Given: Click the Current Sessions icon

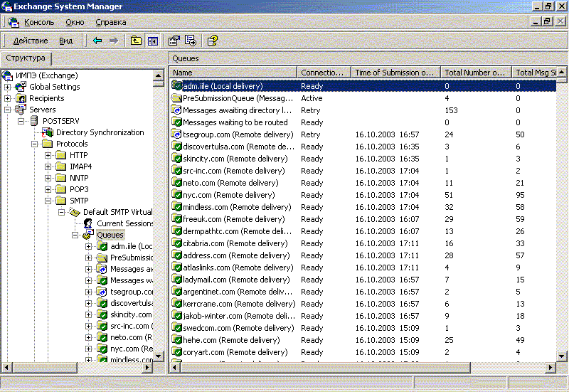Looking at the screenshot, I should tap(88, 223).
